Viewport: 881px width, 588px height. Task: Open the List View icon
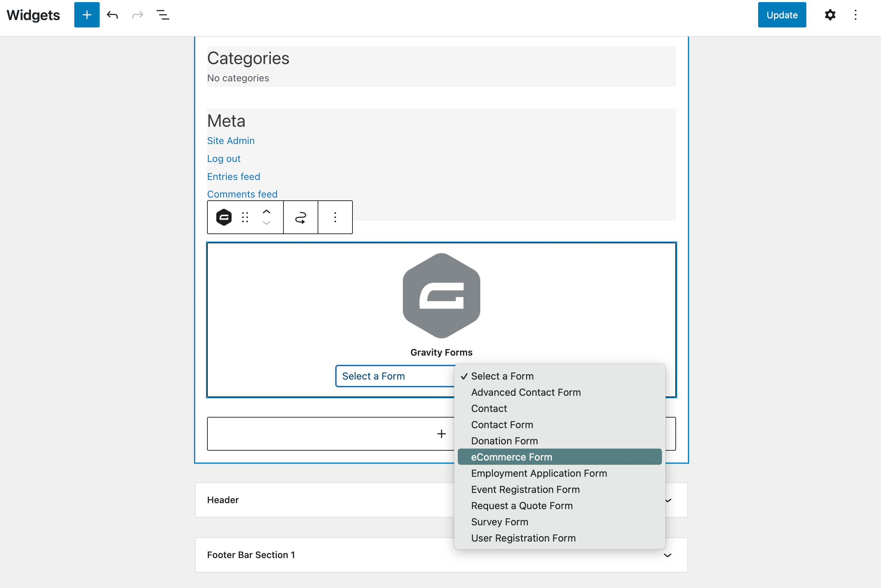(x=163, y=15)
